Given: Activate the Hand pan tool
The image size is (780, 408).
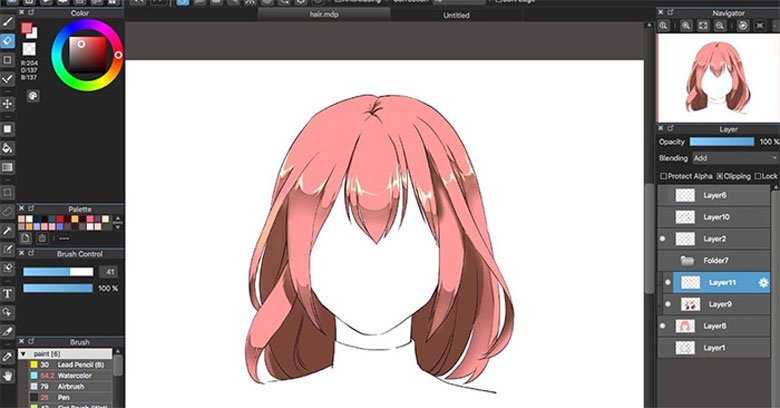Looking at the screenshot, I should pos(7,375).
